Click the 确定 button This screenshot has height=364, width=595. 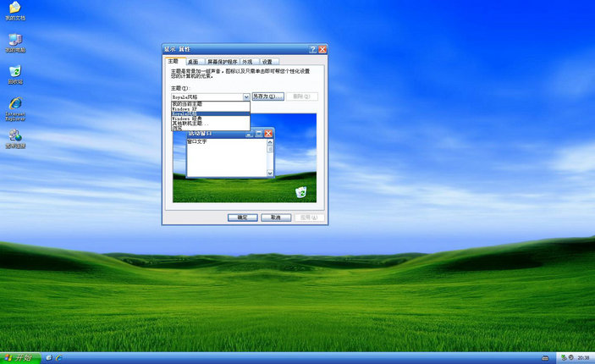coord(242,218)
